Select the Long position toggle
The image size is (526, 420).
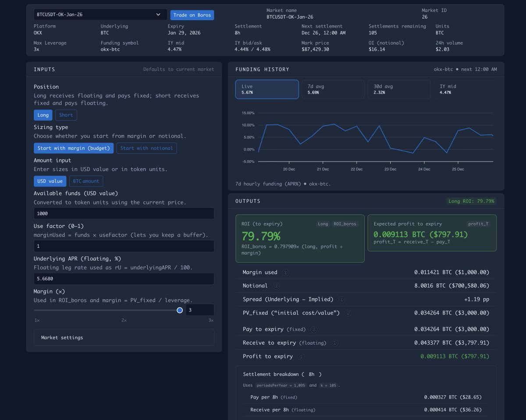pyautogui.click(x=43, y=115)
